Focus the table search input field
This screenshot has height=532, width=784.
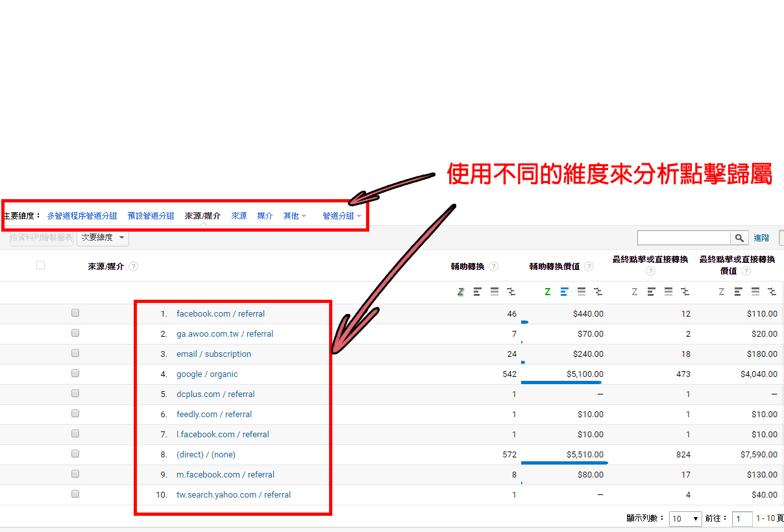[684, 238]
